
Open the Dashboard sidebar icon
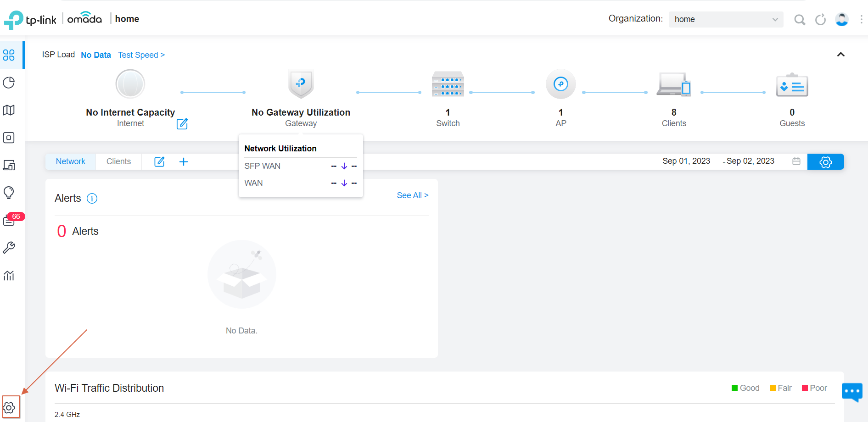9,55
